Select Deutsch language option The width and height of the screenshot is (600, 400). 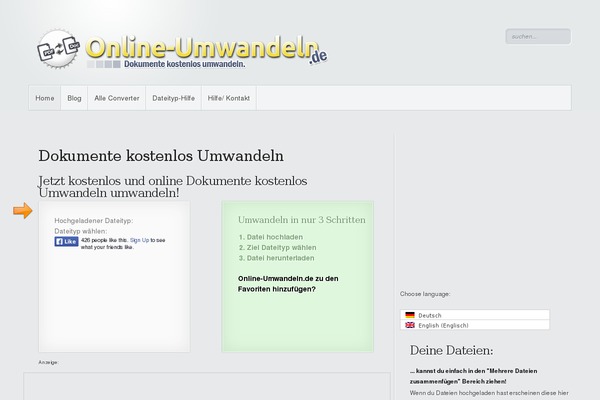pyautogui.click(x=475, y=315)
